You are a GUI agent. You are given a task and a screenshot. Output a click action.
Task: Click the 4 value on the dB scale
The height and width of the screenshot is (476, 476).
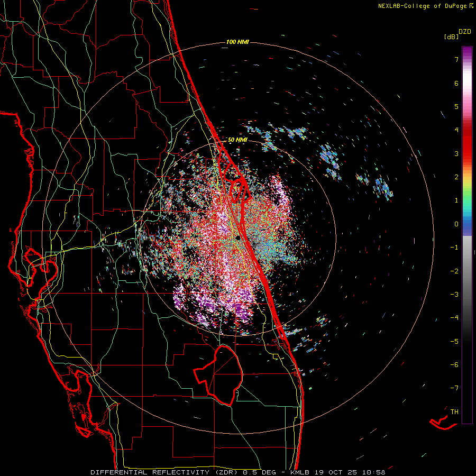point(456,130)
